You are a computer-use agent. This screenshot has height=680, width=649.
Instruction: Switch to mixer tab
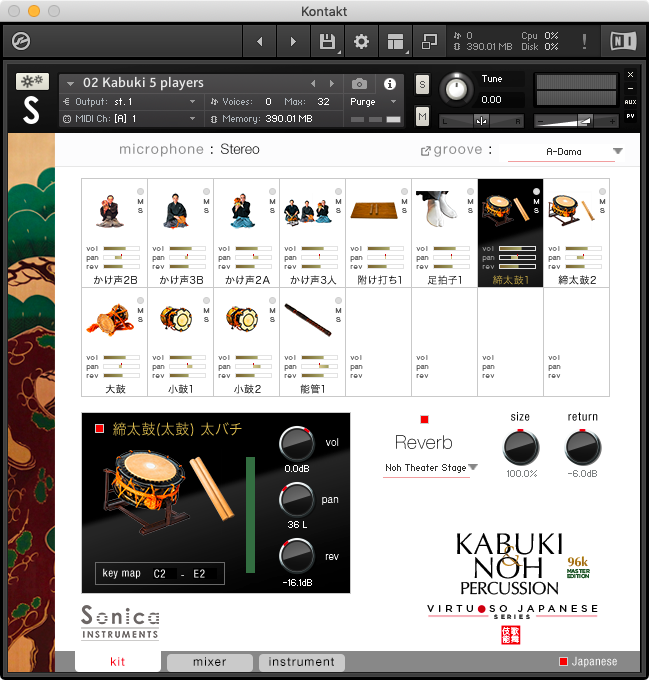(210, 662)
